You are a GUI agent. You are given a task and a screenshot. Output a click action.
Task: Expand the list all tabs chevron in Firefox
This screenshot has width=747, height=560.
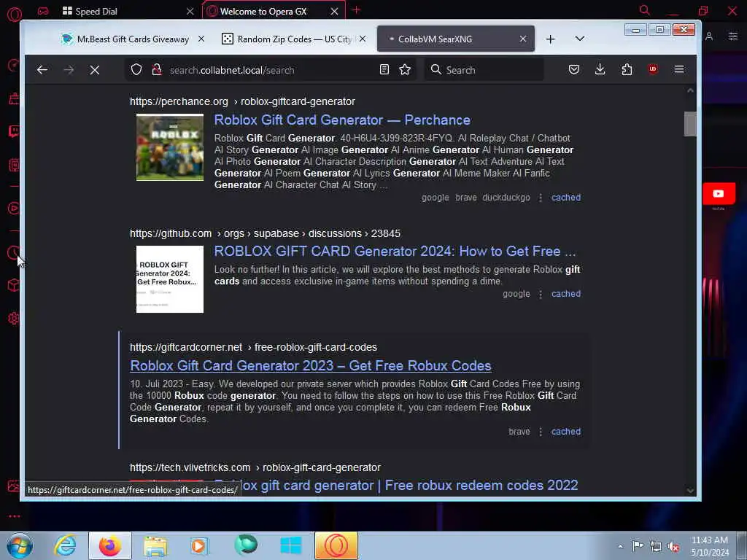point(580,39)
